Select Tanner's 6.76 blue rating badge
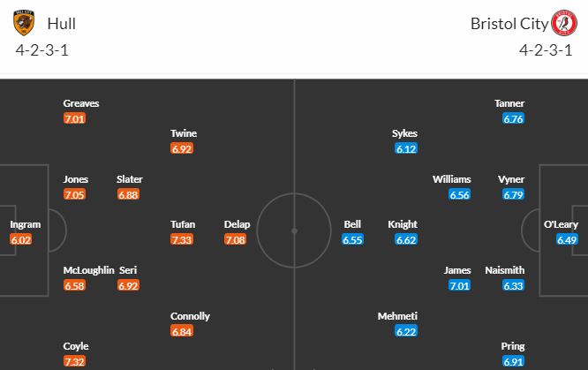The width and height of the screenshot is (588, 370). tap(513, 119)
